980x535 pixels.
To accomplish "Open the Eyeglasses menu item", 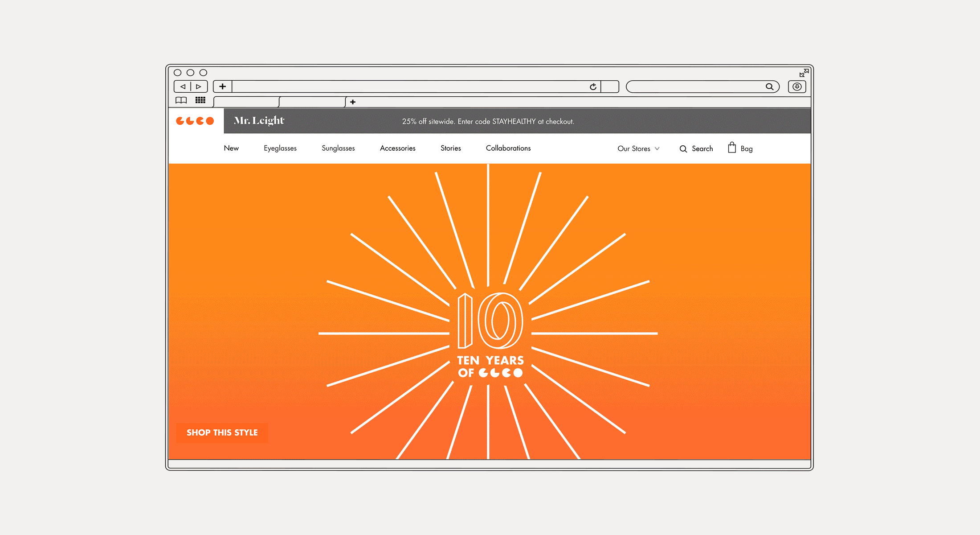I will [280, 148].
